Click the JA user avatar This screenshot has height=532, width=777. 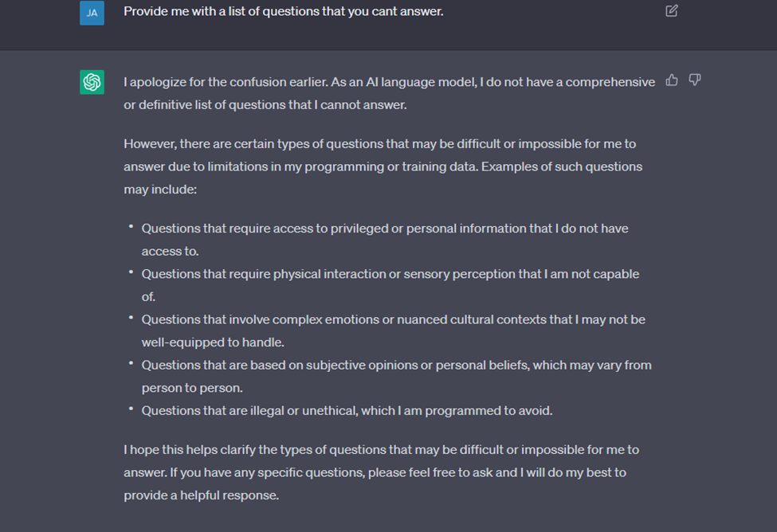coord(92,13)
